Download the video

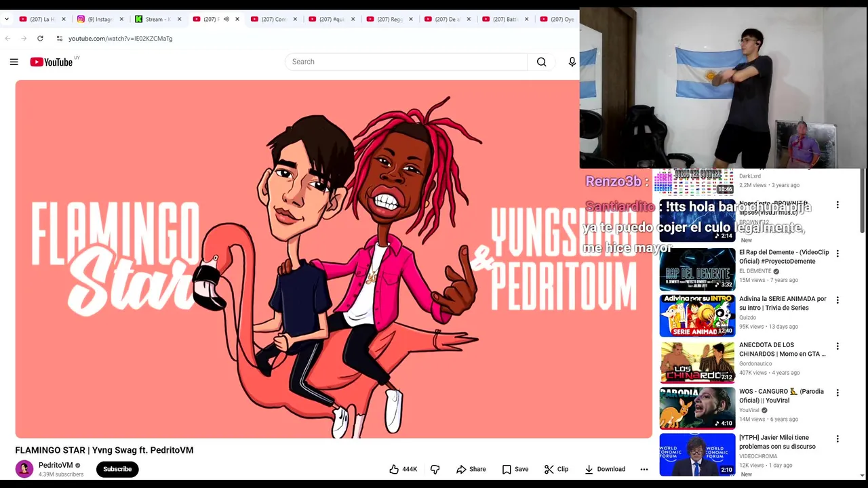605,469
